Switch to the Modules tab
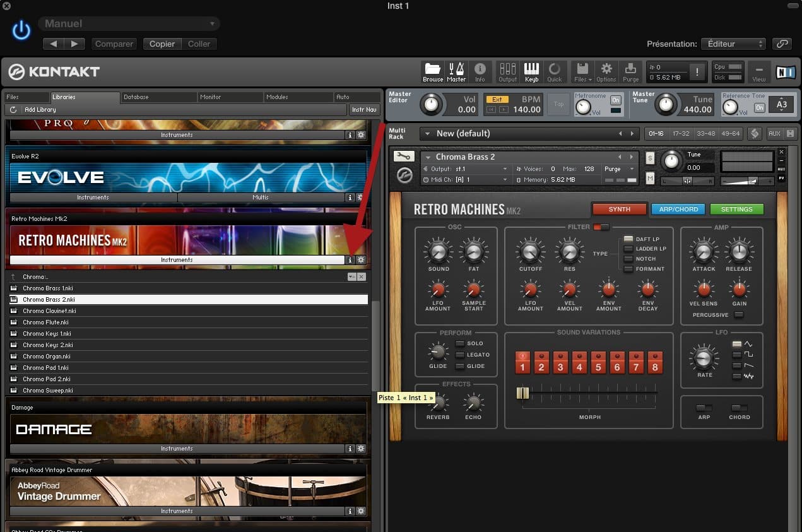Image resolution: width=802 pixels, height=532 pixels. tap(298, 97)
